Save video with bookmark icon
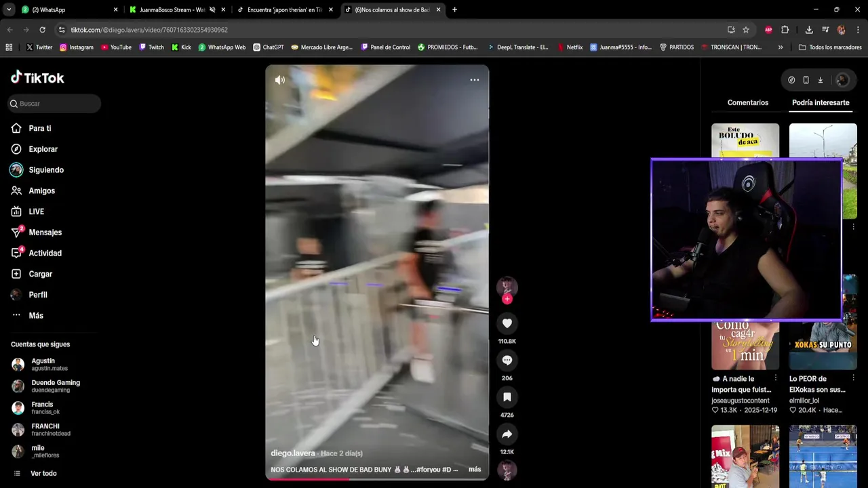Viewport: 868px width, 488px height. [507, 396]
